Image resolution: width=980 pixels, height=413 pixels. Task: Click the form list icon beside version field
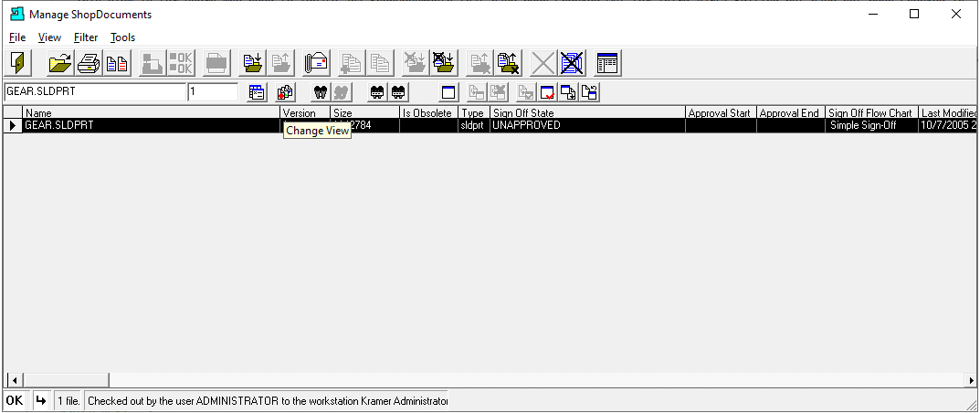(x=257, y=92)
